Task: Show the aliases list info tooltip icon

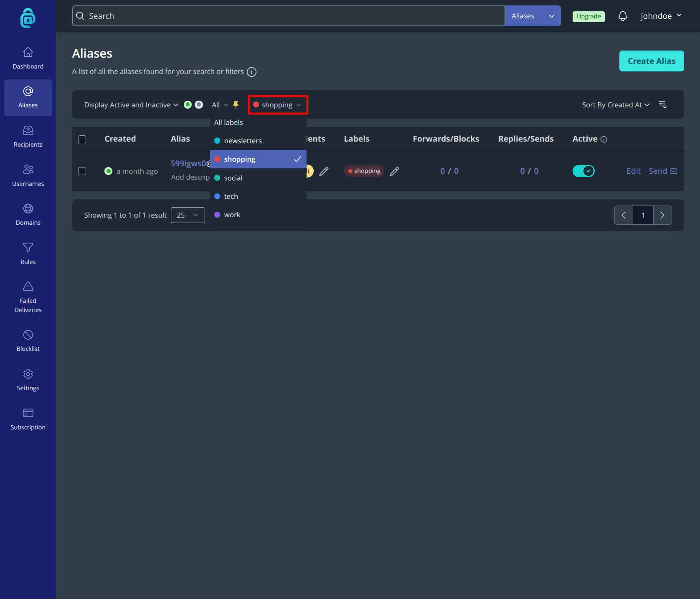Action: click(x=251, y=72)
